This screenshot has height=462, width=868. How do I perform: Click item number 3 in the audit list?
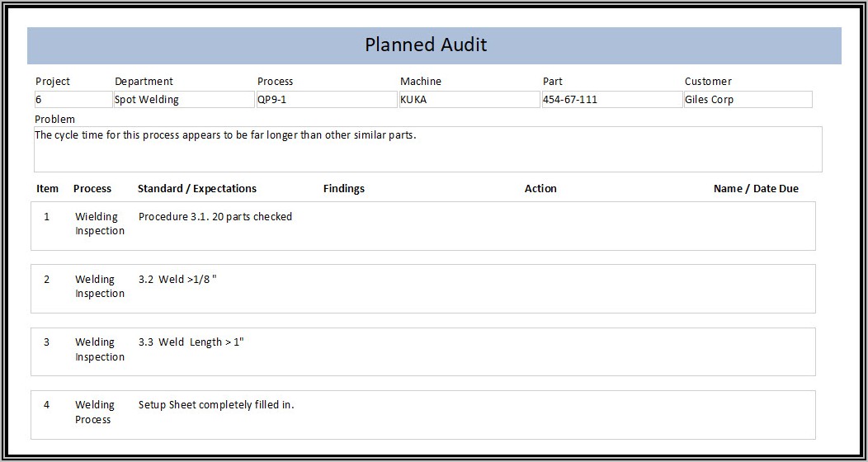pyautogui.click(x=46, y=342)
